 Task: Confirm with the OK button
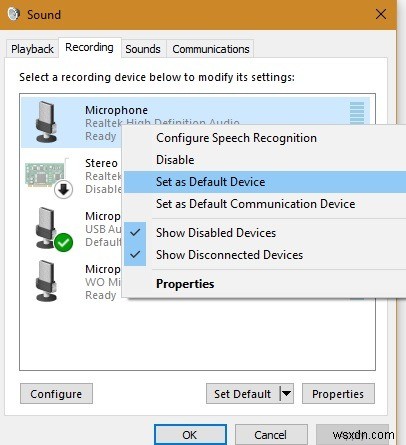pos(190,435)
